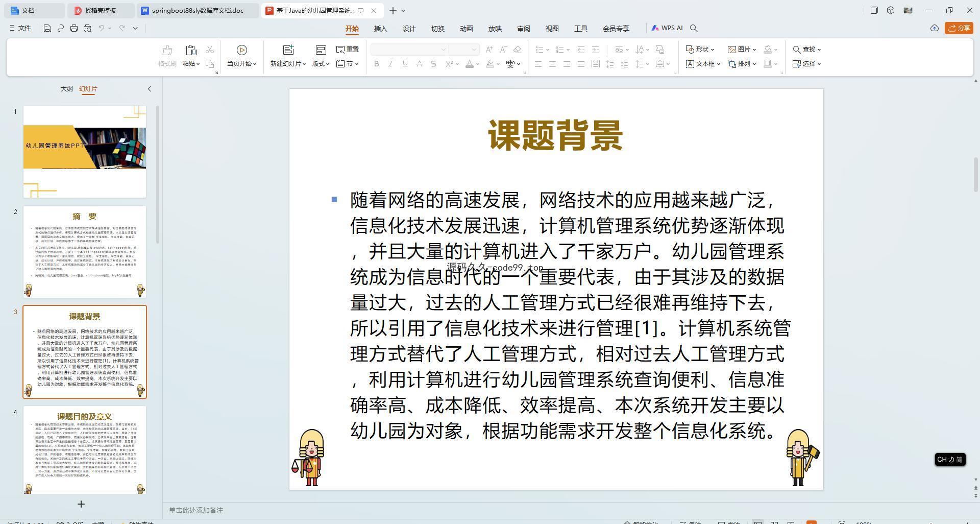Justify text alignment

[x=581, y=64]
